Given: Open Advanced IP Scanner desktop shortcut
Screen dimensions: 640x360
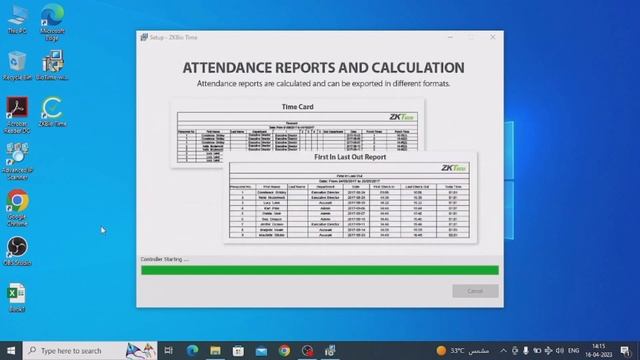Looking at the screenshot, I should pyautogui.click(x=17, y=162).
